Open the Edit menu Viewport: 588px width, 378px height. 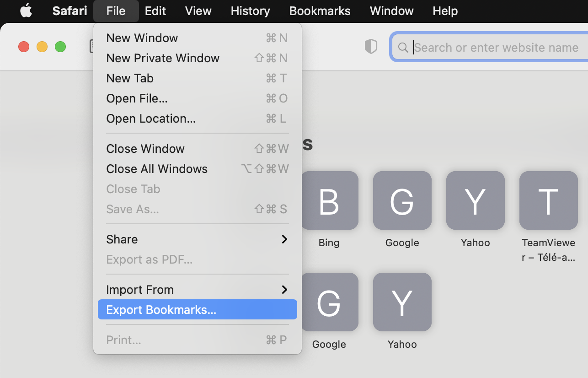click(155, 11)
